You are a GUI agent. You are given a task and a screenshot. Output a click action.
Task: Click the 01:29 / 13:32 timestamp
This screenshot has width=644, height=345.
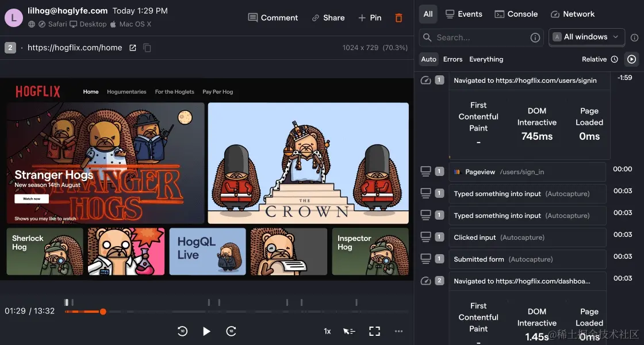pyautogui.click(x=29, y=311)
